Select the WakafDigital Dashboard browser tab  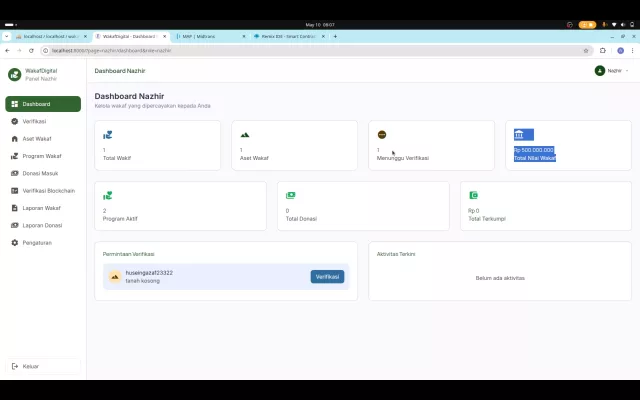(x=131, y=36)
